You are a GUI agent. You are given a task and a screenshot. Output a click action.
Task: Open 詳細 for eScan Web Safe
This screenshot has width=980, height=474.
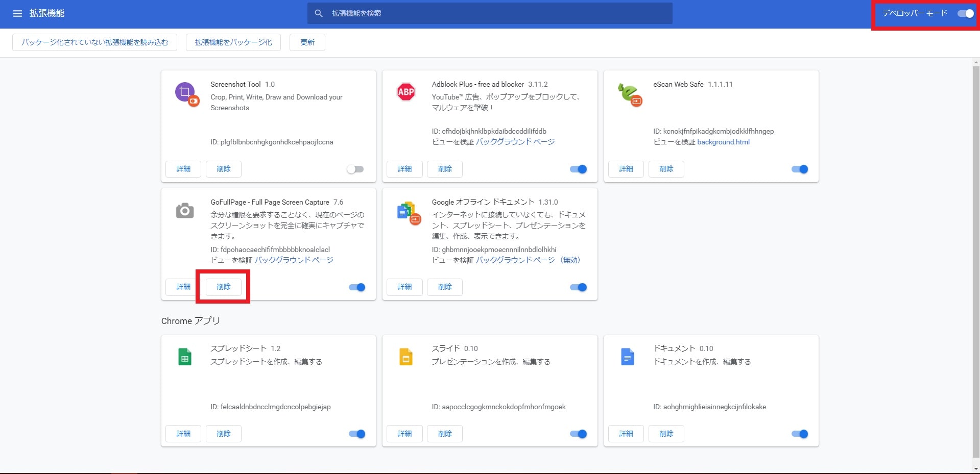(626, 169)
